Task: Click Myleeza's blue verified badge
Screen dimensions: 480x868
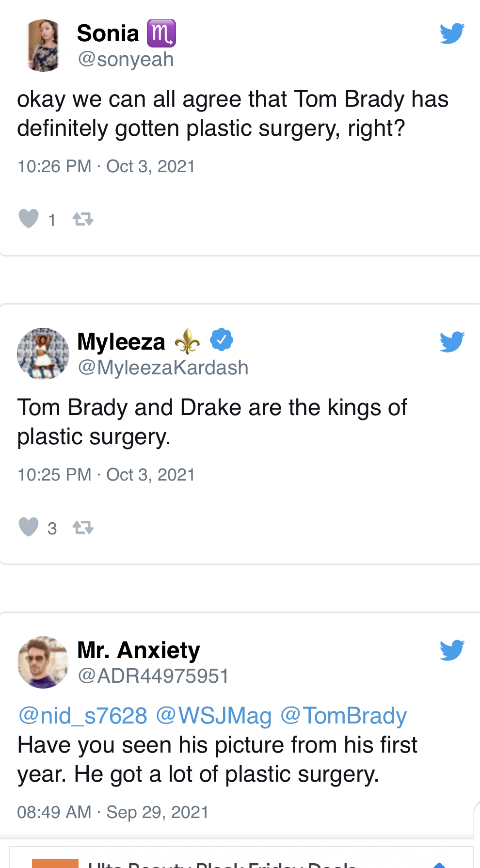Action: coord(222,339)
